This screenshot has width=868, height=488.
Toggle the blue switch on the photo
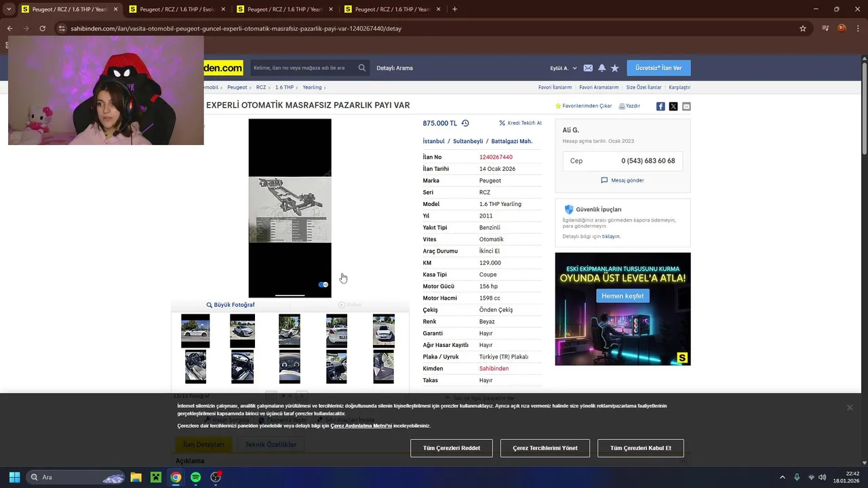click(323, 285)
